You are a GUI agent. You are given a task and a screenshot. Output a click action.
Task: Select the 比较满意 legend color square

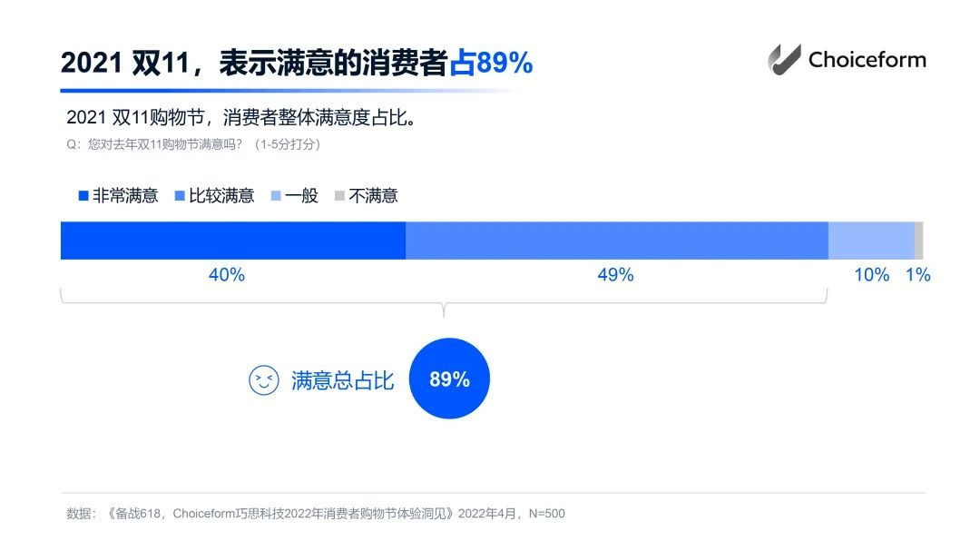pyautogui.click(x=180, y=196)
